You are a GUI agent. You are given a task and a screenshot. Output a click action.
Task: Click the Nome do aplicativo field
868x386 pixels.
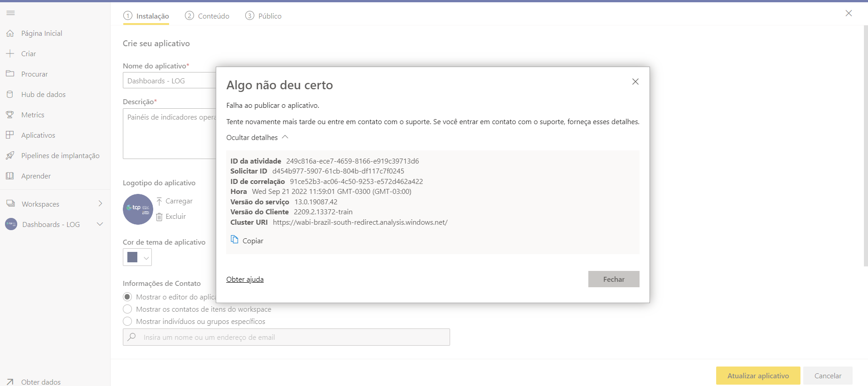(x=170, y=81)
